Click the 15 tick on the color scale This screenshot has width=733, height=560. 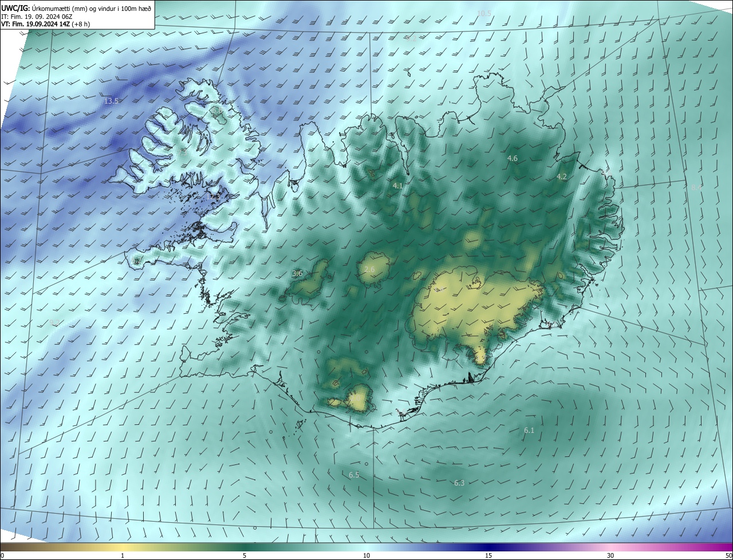coord(488,555)
